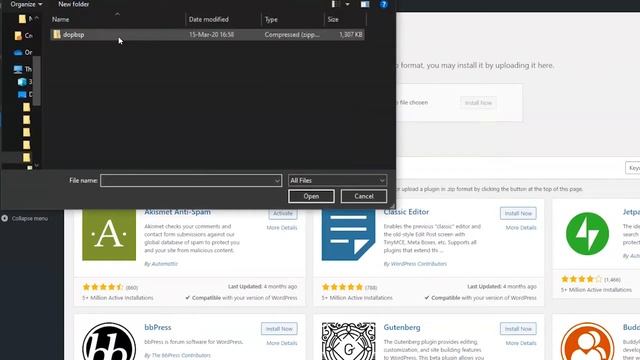View More Details for Classic Editor
This screenshot has height=360, width=640.
click(521, 228)
